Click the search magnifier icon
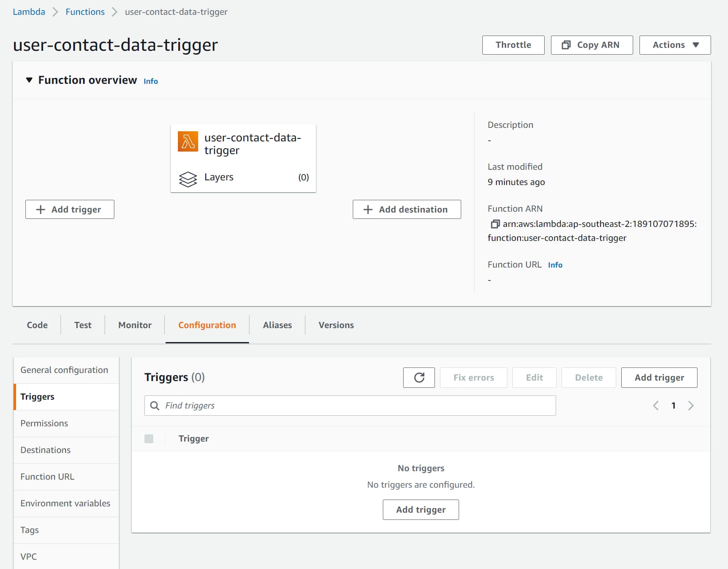Screen dimensions: 728x569 tap(155, 406)
